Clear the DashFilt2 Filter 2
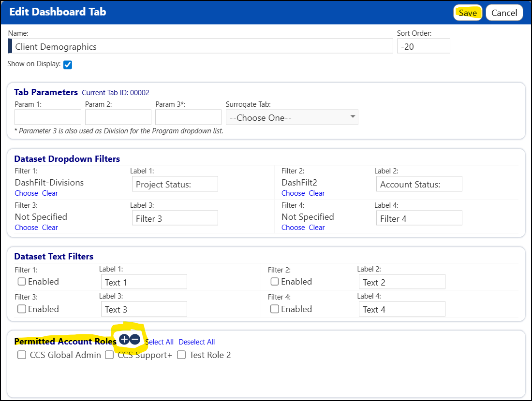The width and height of the screenshot is (532, 401). tap(317, 193)
